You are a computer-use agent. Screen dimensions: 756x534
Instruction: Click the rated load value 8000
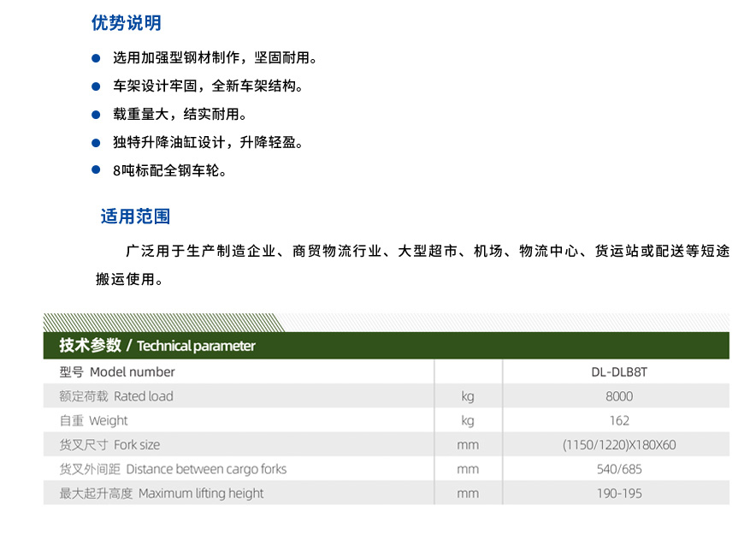619,396
